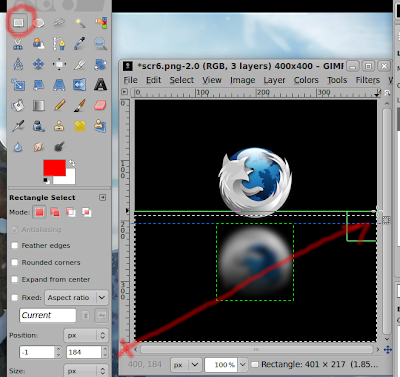400x377 pixels.
Task: Click the Current aspect ratio field
Action: pos(48,315)
